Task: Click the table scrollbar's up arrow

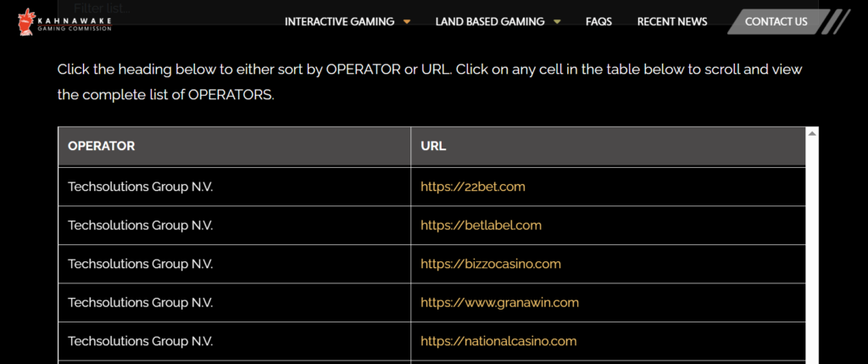Action: pos(812,133)
